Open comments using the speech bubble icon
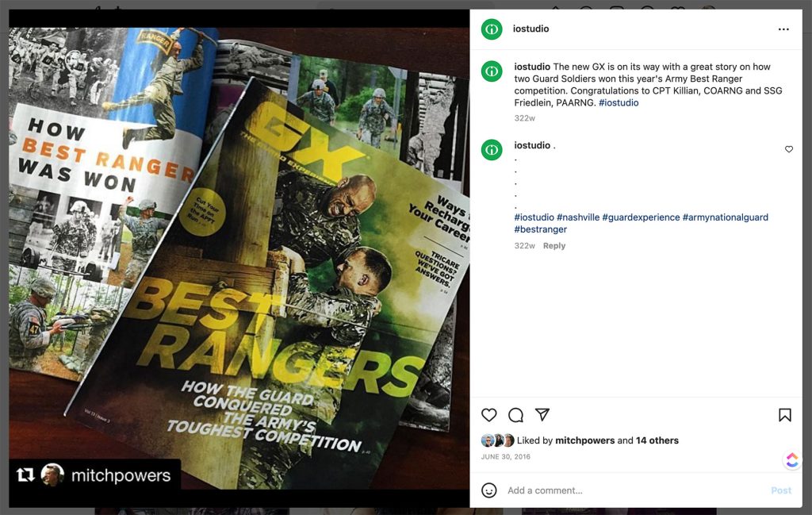Screen dimensions: 812x515 515,415
